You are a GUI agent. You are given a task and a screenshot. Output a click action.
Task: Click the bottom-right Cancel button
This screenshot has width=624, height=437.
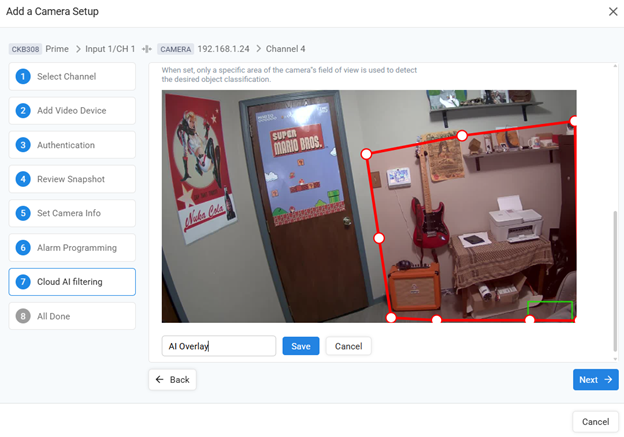point(595,422)
